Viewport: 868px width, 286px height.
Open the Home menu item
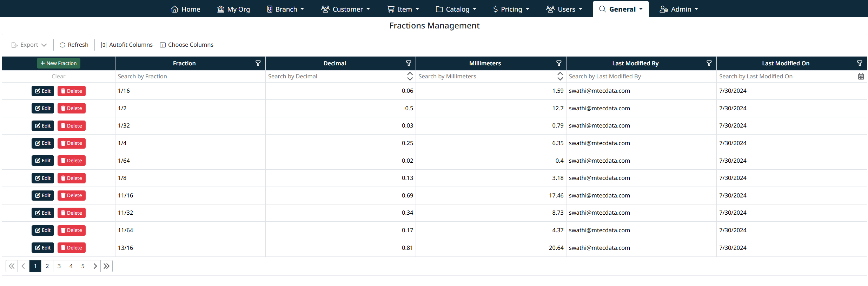185,9
